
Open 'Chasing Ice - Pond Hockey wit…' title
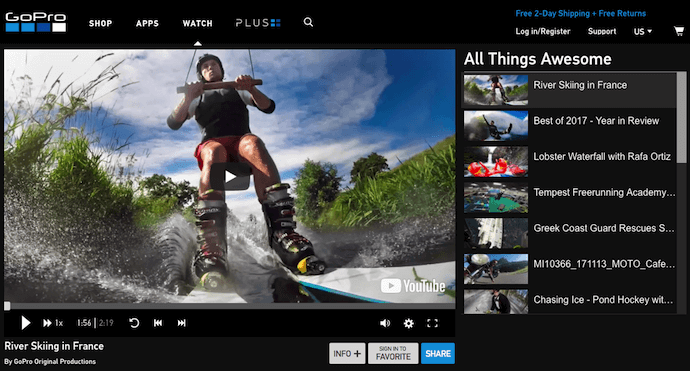coord(603,300)
